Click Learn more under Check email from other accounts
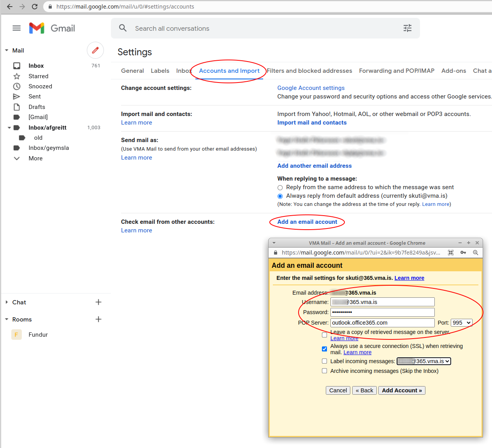492x448 pixels. (x=137, y=230)
